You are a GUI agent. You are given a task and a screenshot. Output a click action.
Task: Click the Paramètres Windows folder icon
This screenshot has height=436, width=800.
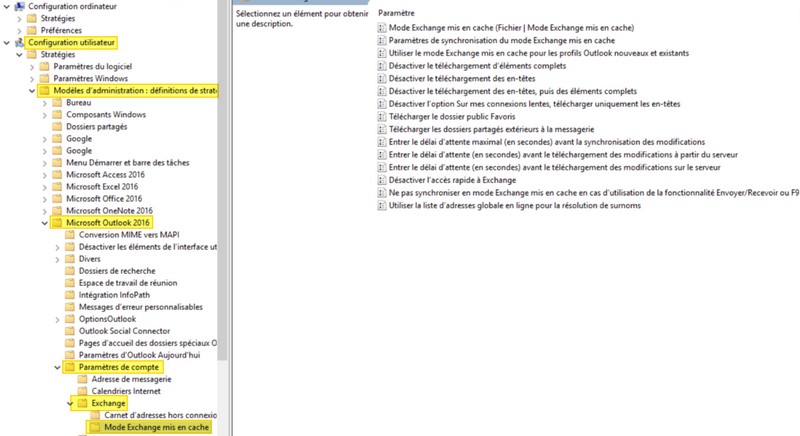click(x=44, y=79)
